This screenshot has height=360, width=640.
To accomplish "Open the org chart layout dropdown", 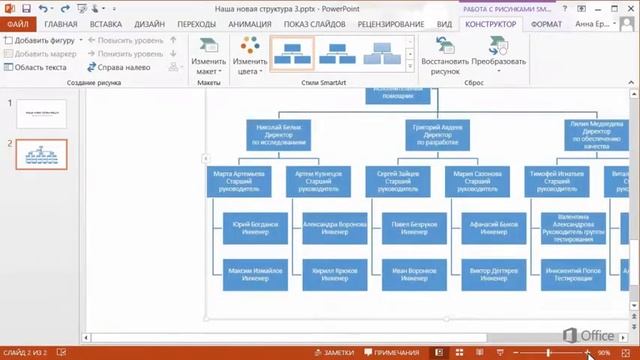I will [x=175, y=67].
